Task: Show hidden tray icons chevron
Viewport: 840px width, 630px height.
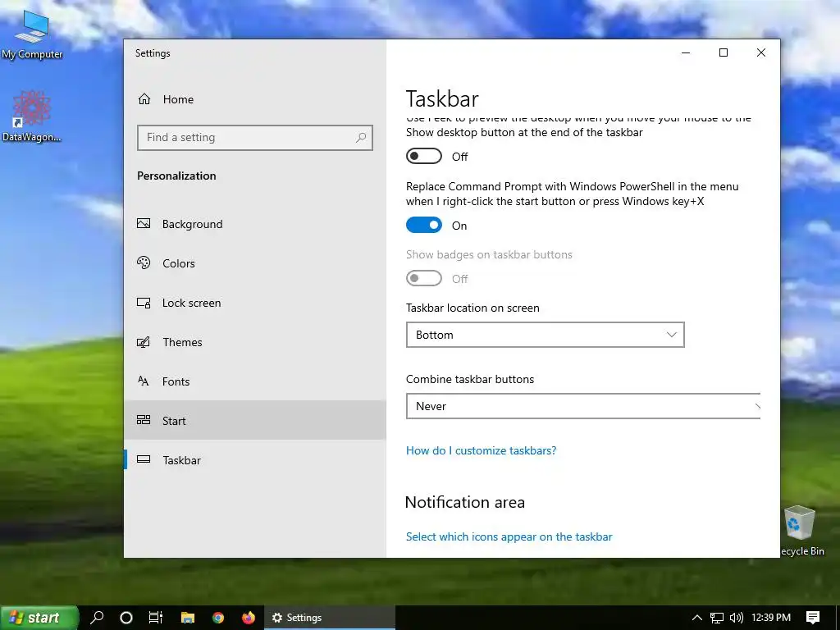Action: [x=696, y=618]
